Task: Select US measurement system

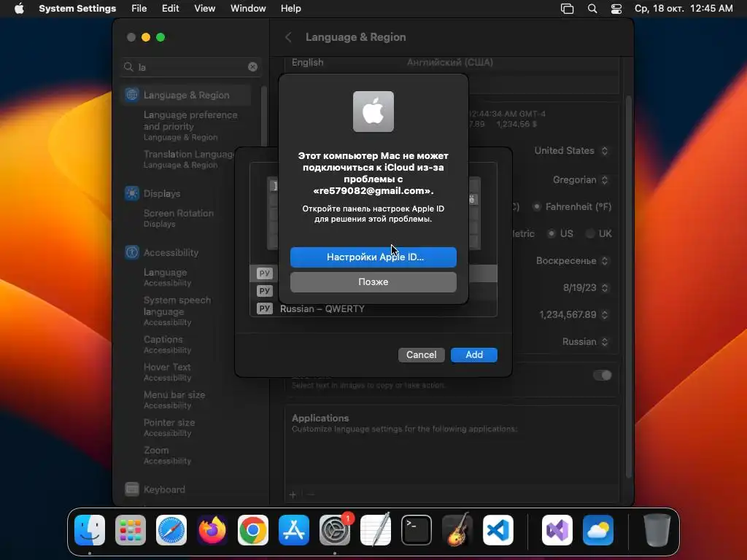Action: pos(551,233)
